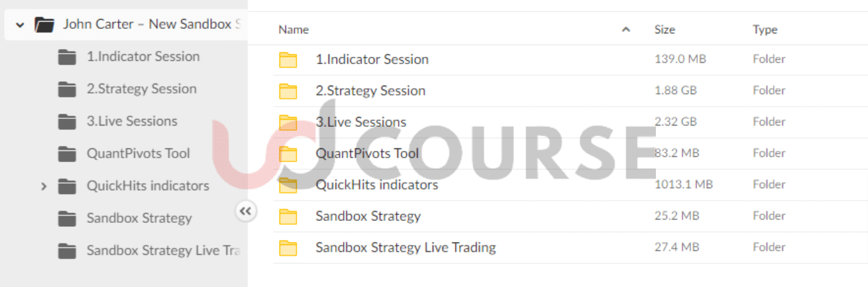
Task: Collapse the sidebar with double-arrow button
Action: (245, 211)
